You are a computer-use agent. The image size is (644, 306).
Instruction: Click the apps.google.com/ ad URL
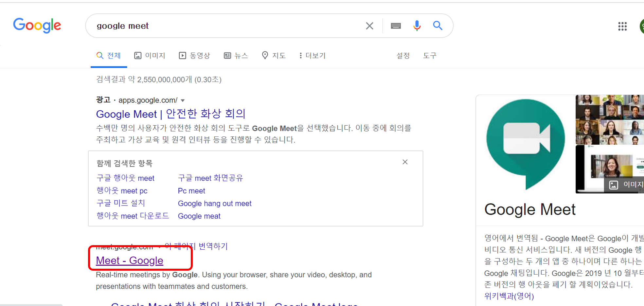pyautogui.click(x=148, y=100)
